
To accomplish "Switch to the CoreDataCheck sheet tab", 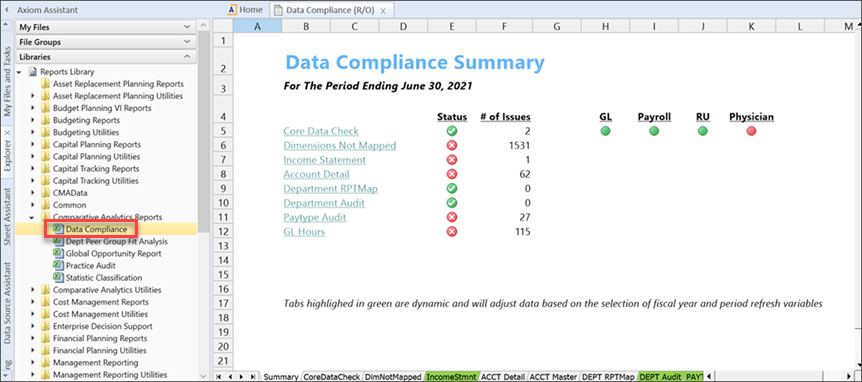I will tap(331, 377).
